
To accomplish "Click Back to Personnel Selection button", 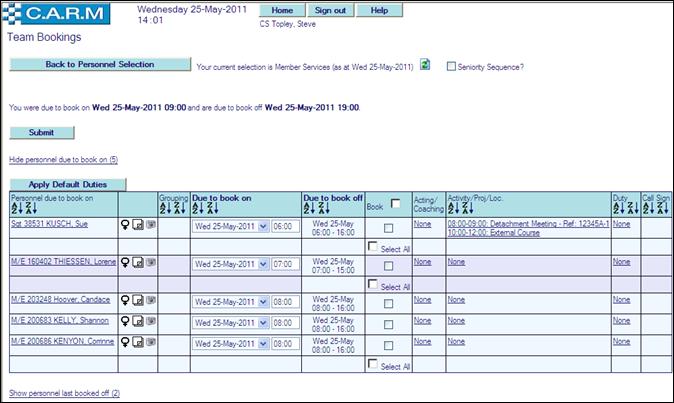I will [99, 64].
